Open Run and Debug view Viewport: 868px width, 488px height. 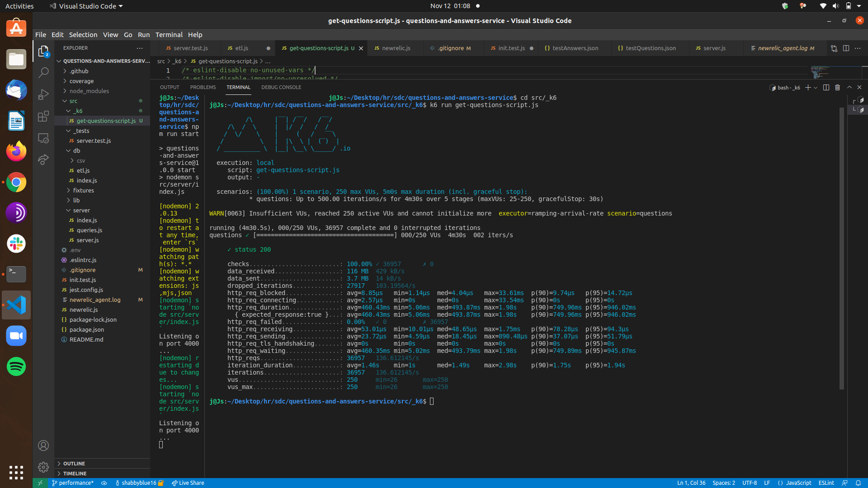43,94
